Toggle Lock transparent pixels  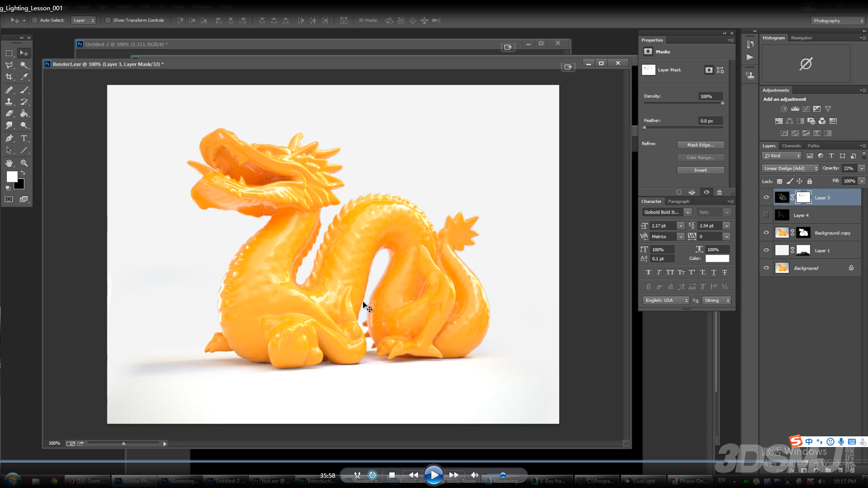(779, 181)
